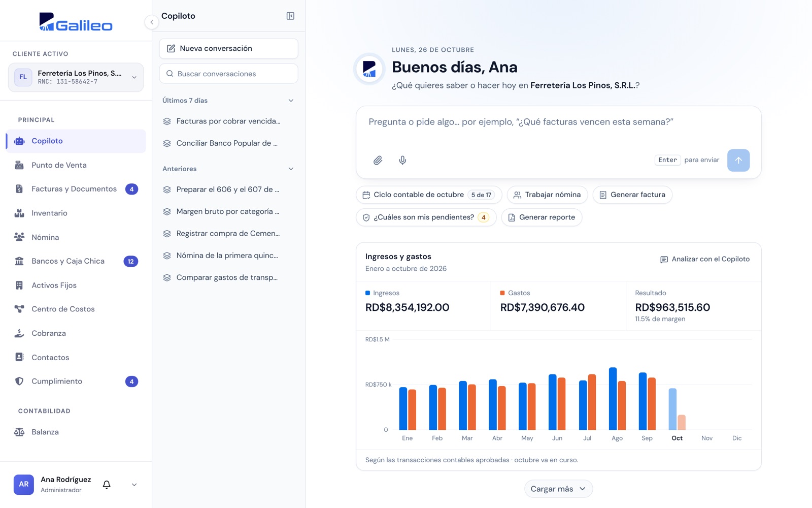
Task: Click Buscar conversaciones search field
Action: [228, 74]
